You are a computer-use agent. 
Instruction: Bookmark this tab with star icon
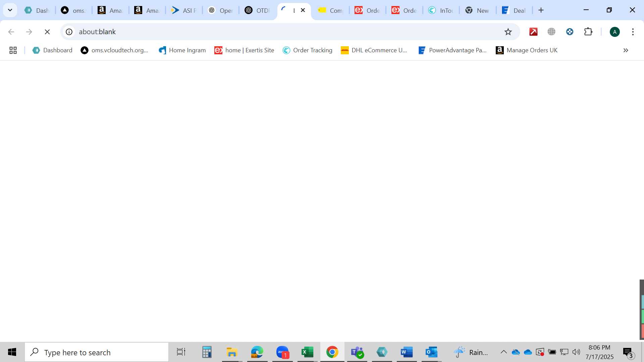508,32
